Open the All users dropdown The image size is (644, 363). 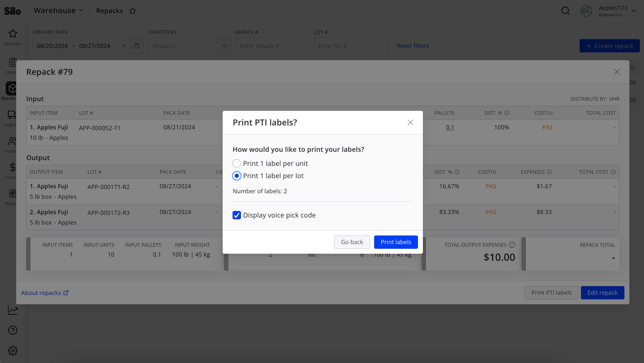click(189, 46)
